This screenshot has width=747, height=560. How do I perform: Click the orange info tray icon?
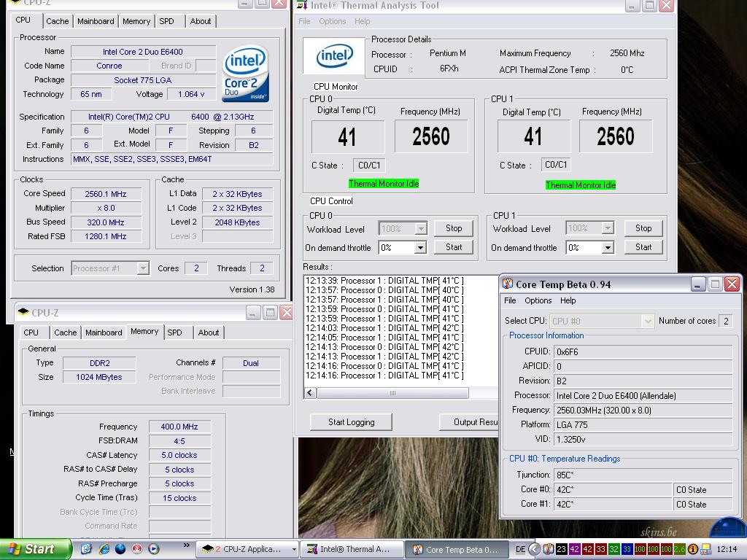tap(693, 549)
